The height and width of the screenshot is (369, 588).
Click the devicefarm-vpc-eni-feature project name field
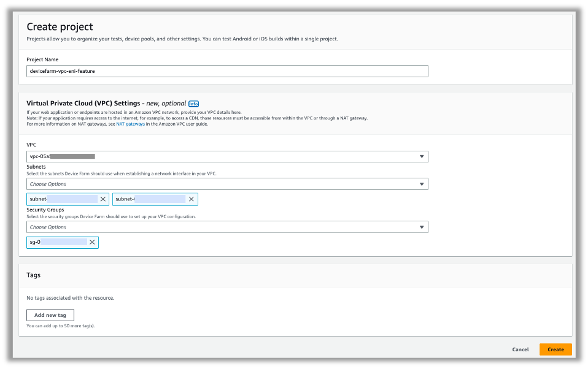(x=184, y=70)
